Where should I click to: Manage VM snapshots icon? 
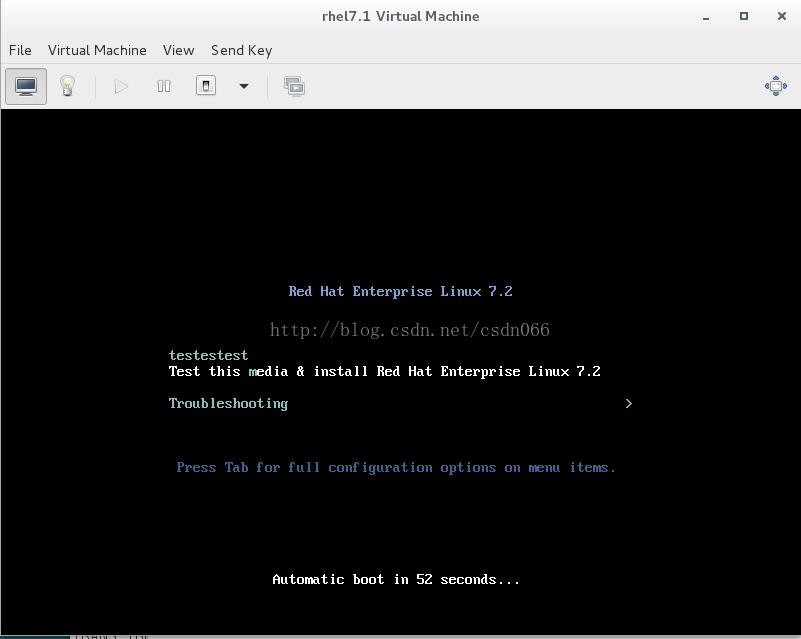point(295,86)
